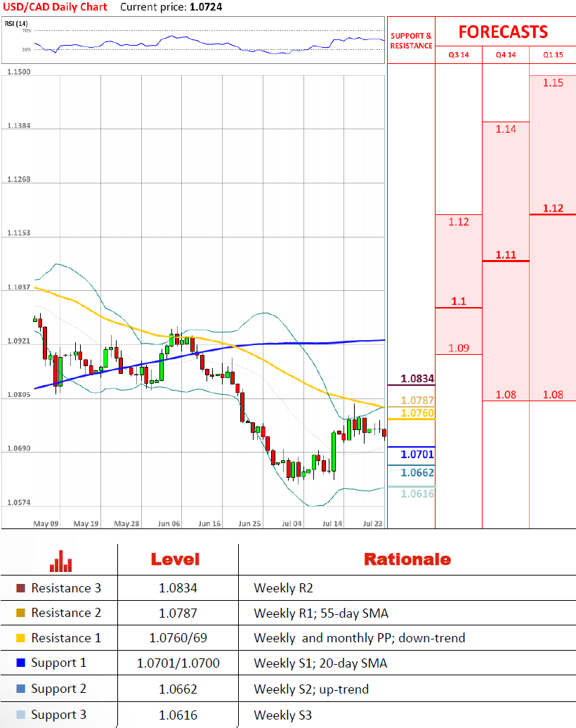This screenshot has height=728, width=576.
Task: Click the 'Weekly S1; 20-day SMA' rationale
Action: coord(320,663)
